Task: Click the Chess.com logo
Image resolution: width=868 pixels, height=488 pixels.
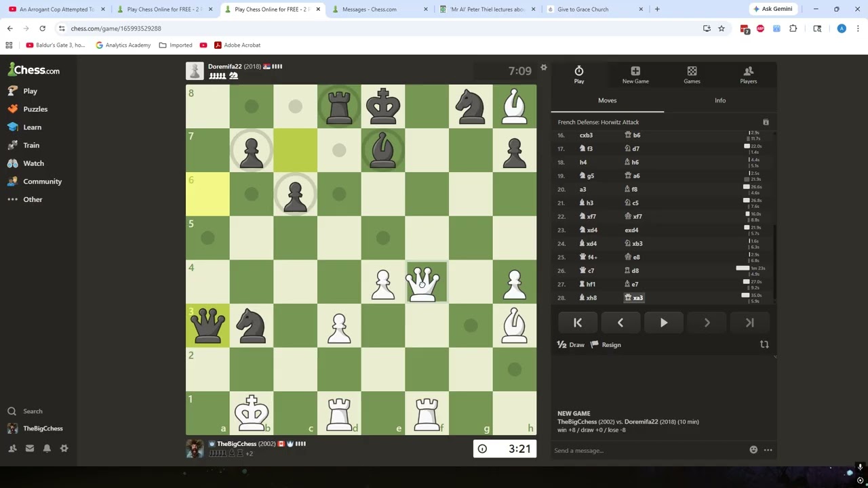Action: [34, 70]
